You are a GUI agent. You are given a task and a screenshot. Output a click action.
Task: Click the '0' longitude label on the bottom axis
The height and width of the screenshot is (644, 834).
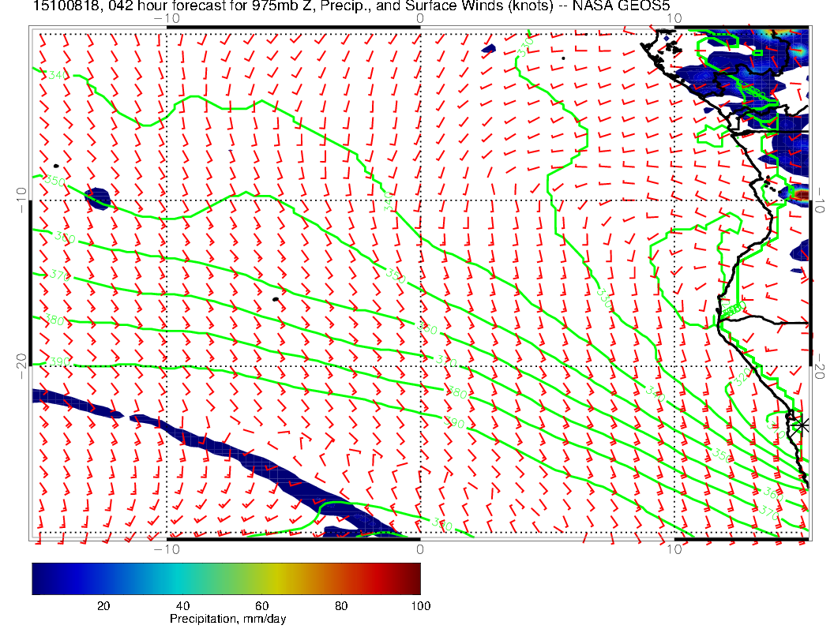tap(419, 549)
